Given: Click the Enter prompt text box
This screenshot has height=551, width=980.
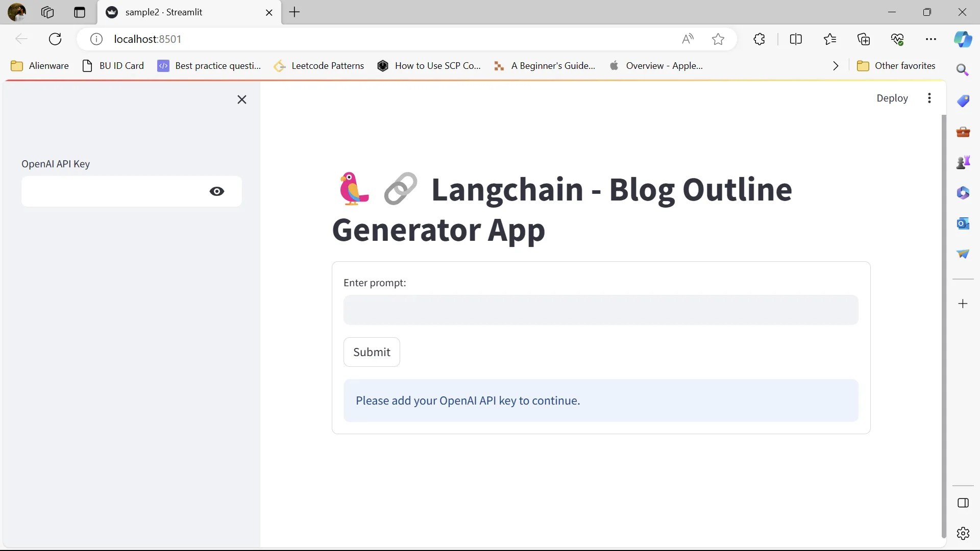Looking at the screenshot, I should (x=601, y=310).
